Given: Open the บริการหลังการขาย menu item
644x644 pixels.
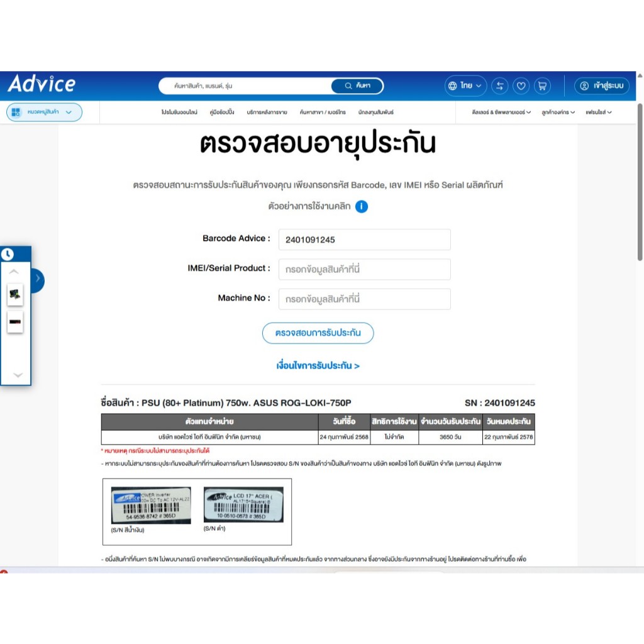Looking at the screenshot, I should (x=267, y=113).
